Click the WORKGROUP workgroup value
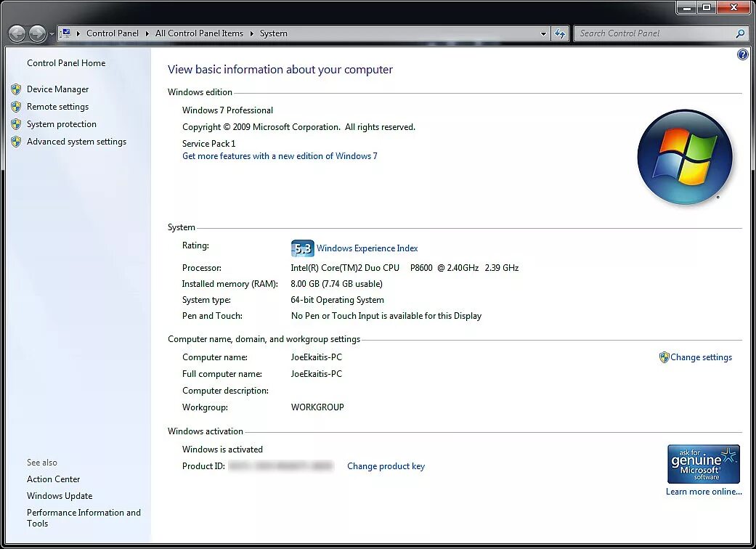756x549 pixels. [x=317, y=407]
